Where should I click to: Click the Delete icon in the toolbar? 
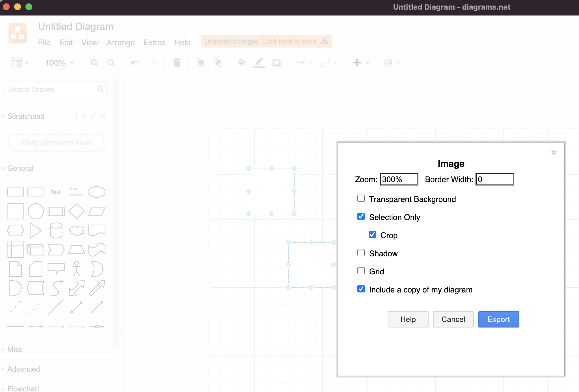(177, 63)
